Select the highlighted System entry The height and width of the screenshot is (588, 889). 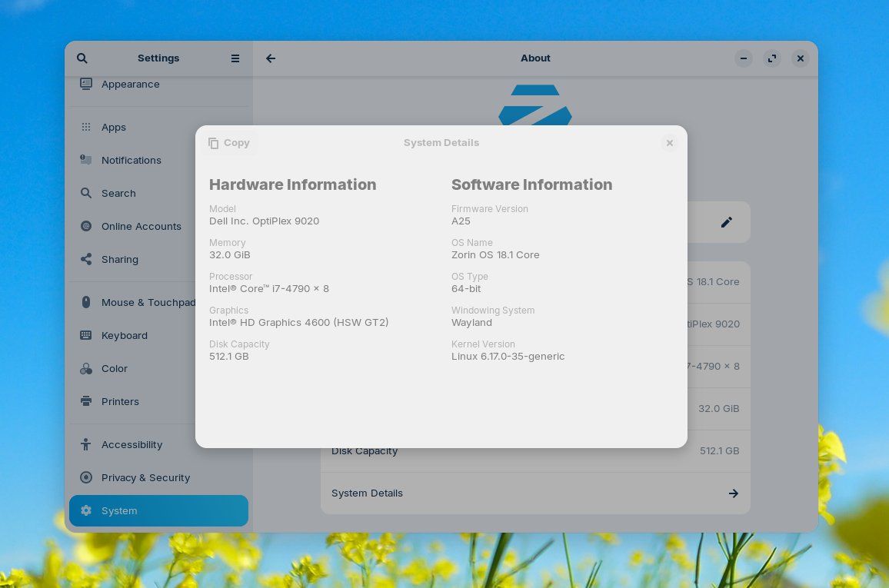click(158, 511)
